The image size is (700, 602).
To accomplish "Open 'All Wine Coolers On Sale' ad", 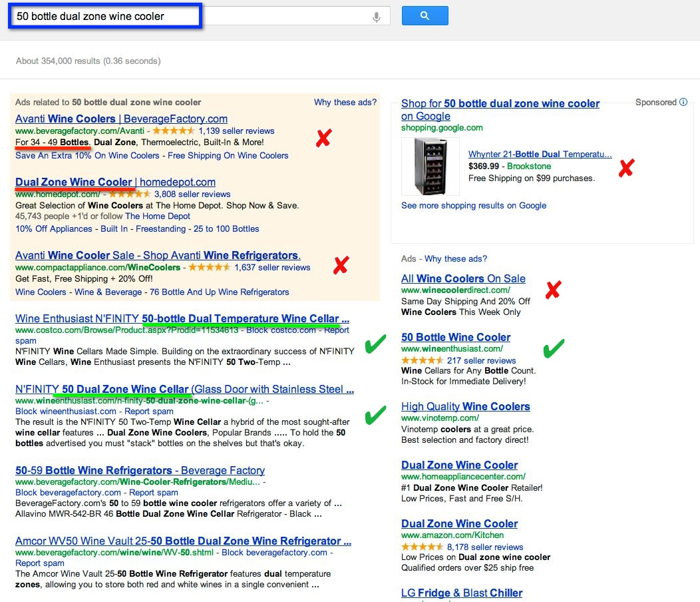I will click(463, 278).
